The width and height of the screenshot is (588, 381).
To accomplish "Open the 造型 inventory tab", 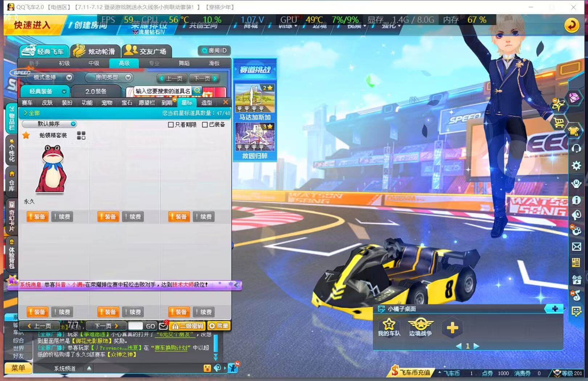I will coord(207,103).
